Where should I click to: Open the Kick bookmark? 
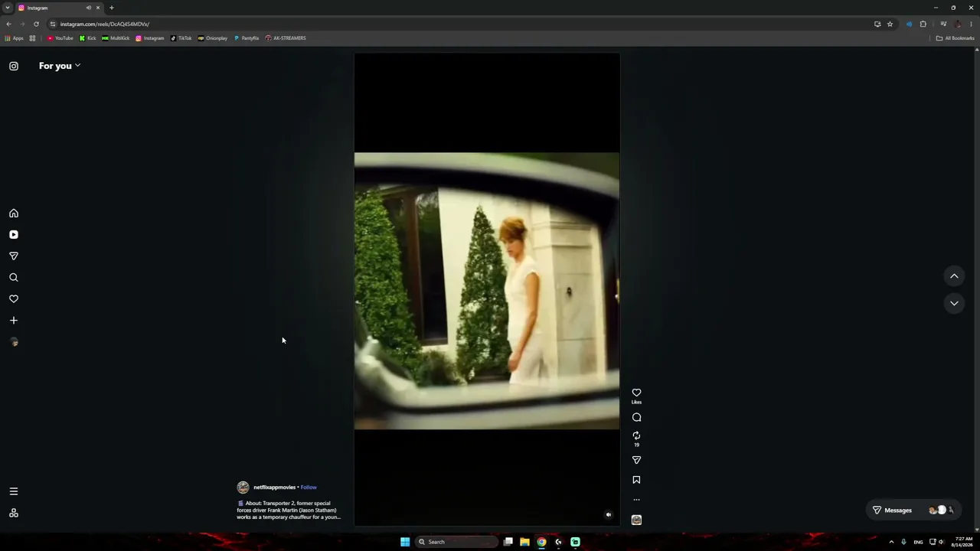point(88,38)
